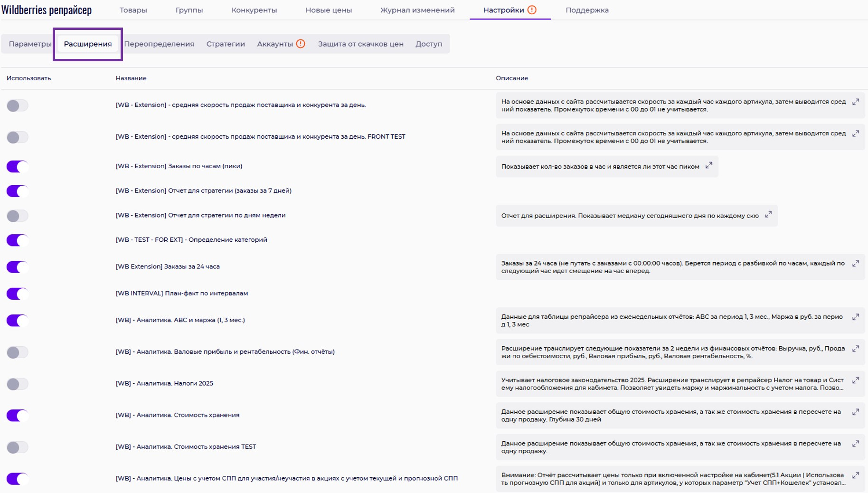Enable Налоги 2025 extension toggle
The height and width of the screenshot is (493, 868).
pyautogui.click(x=17, y=384)
